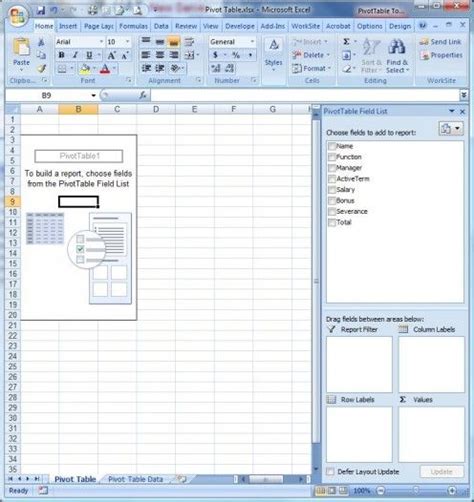Image resolution: width=474 pixels, height=502 pixels.
Task: Check the ActiveTerm field
Action: click(332, 179)
